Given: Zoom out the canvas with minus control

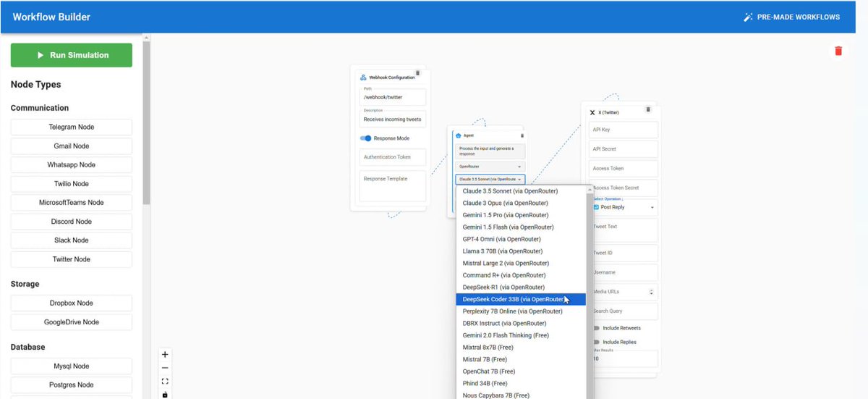Looking at the screenshot, I should point(165,368).
